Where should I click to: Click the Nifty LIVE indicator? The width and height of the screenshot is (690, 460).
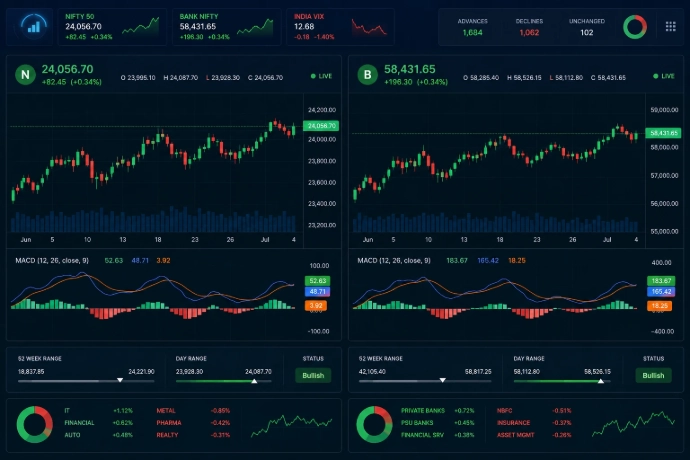tap(321, 76)
